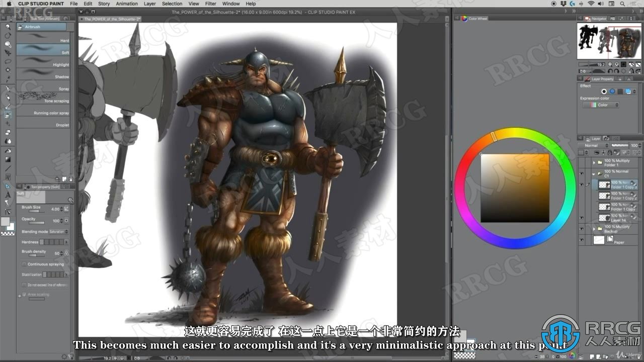Hide the Multiply Backup folder
The height and width of the screenshot is (362, 644).
pos(582,229)
